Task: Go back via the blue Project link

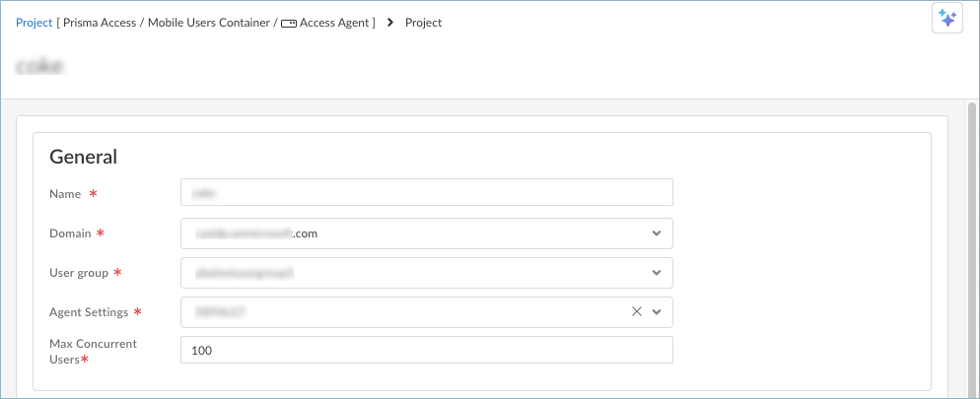Action: (x=34, y=23)
